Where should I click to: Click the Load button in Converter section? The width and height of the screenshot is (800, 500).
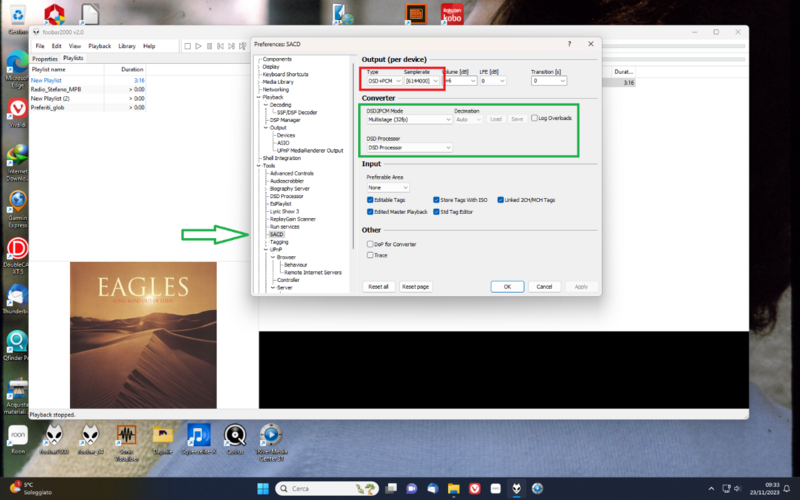click(x=496, y=119)
